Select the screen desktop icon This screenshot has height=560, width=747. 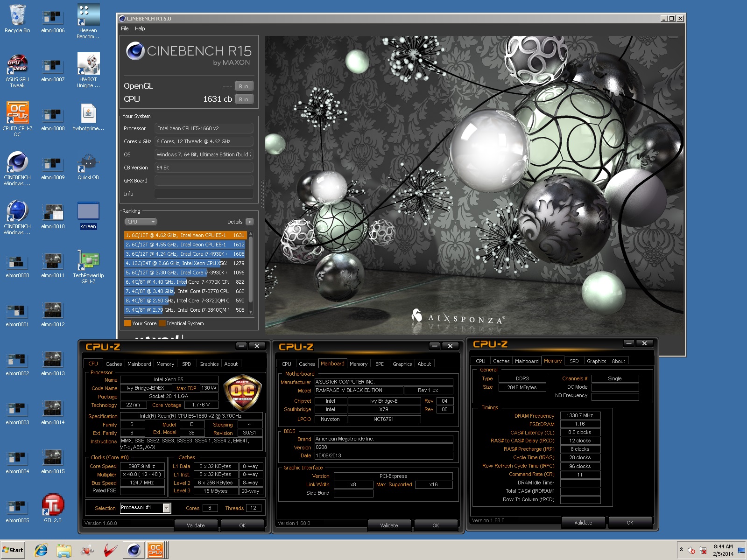(88, 216)
